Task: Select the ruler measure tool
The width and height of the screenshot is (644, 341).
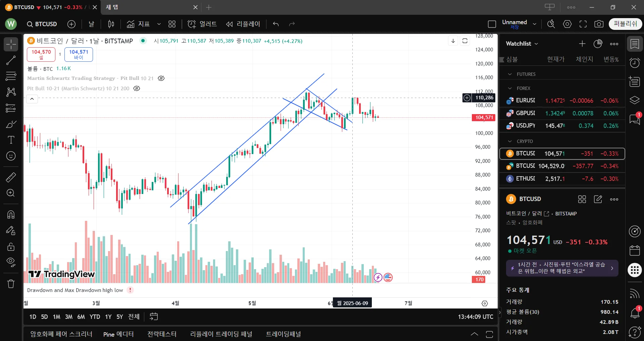Action: 11,177
